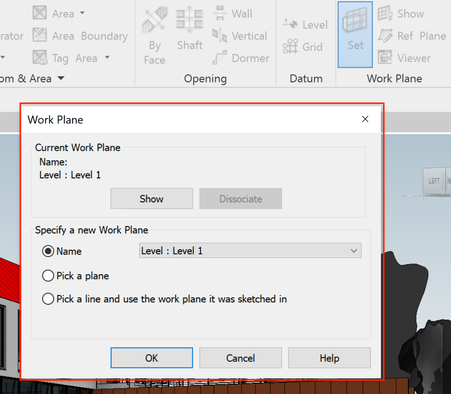
Task: Select Pick a line radio option
Action: click(48, 299)
